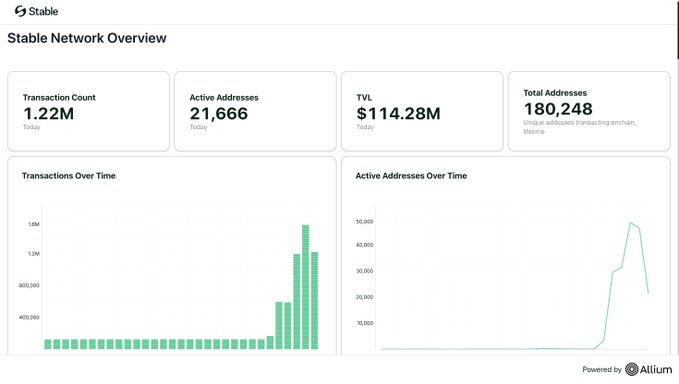Click the Transaction Count label
Viewport: 679px width, 384px height.
point(59,97)
